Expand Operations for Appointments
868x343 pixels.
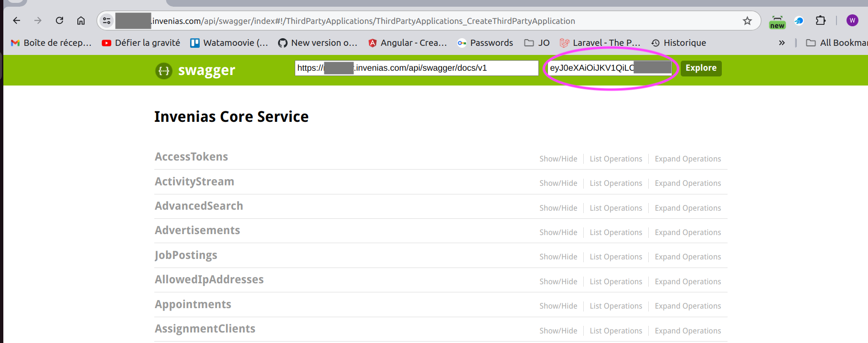point(688,306)
